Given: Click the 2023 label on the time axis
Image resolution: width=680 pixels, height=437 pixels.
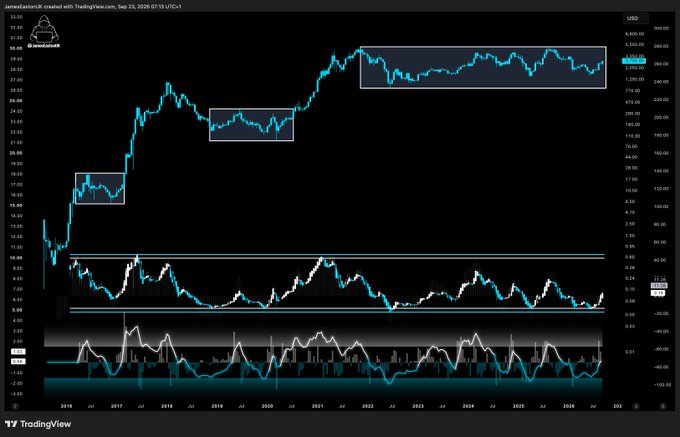Looking at the screenshot, I should [x=418, y=406].
